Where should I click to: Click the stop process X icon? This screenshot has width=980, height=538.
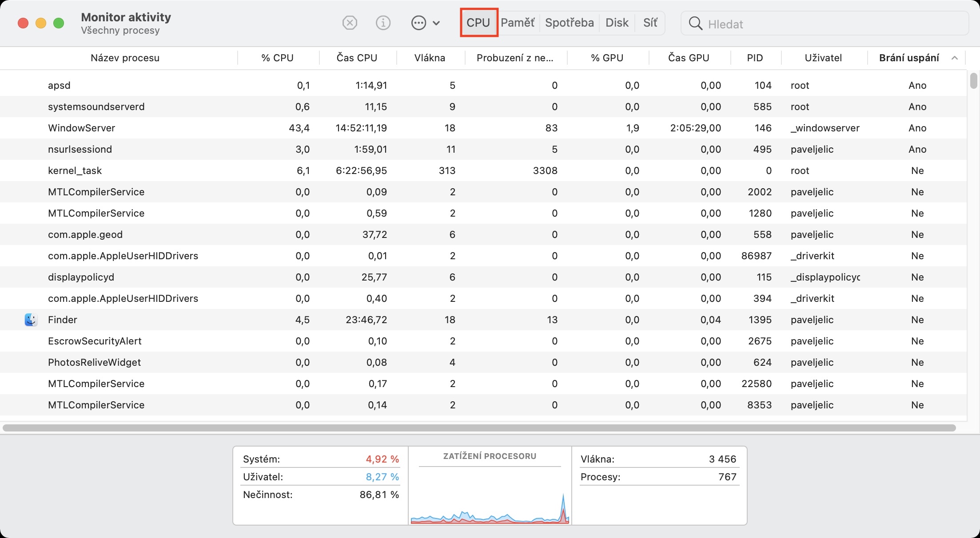(350, 23)
